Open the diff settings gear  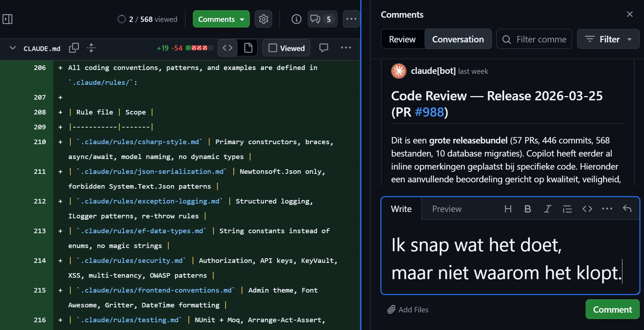pyautogui.click(x=263, y=19)
